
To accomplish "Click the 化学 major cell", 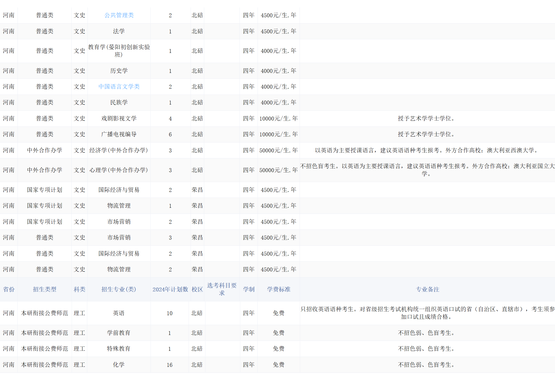I will click(119, 365).
